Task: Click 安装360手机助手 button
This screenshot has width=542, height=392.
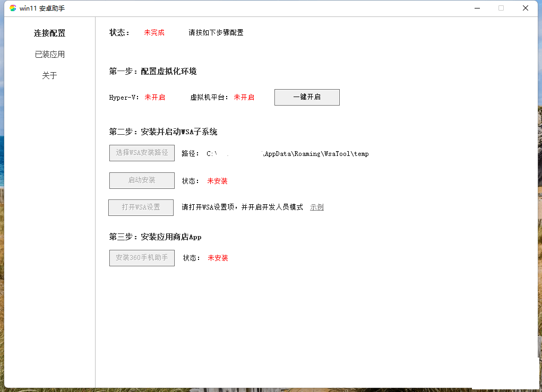Action: tap(142, 258)
